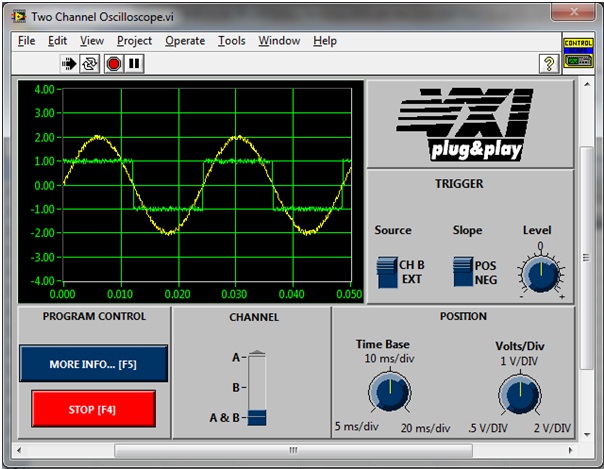Viewport: 604px width, 469px height.
Task: Click the trigger Level knob
Action: (539, 271)
